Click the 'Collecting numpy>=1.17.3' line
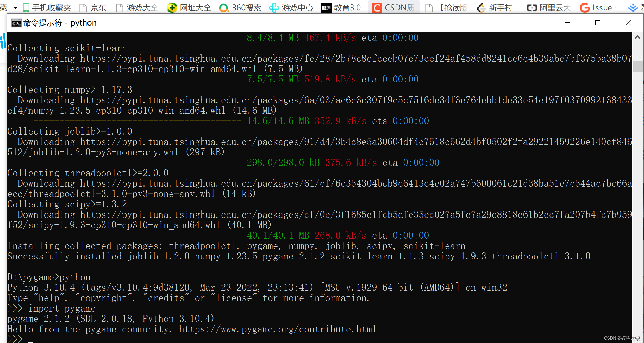Image resolution: width=644 pixels, height=343 pixels. point(70,90)
